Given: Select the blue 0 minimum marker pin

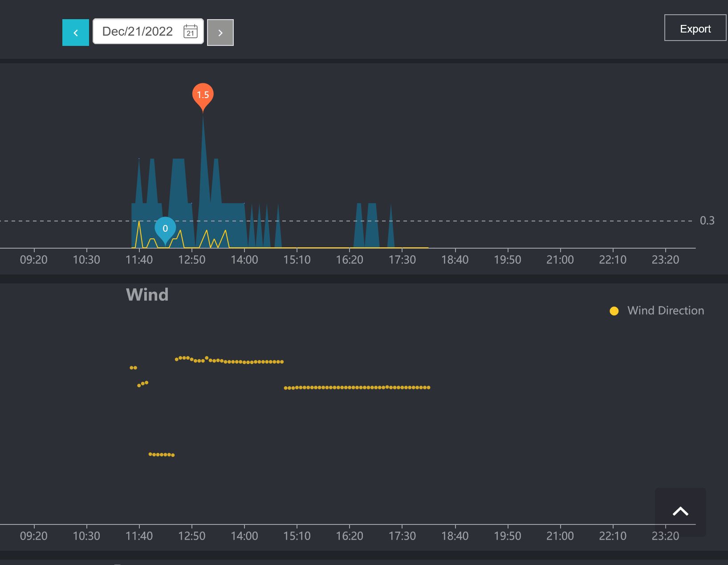Looking at the screenshot, I should tap(165, 228).
